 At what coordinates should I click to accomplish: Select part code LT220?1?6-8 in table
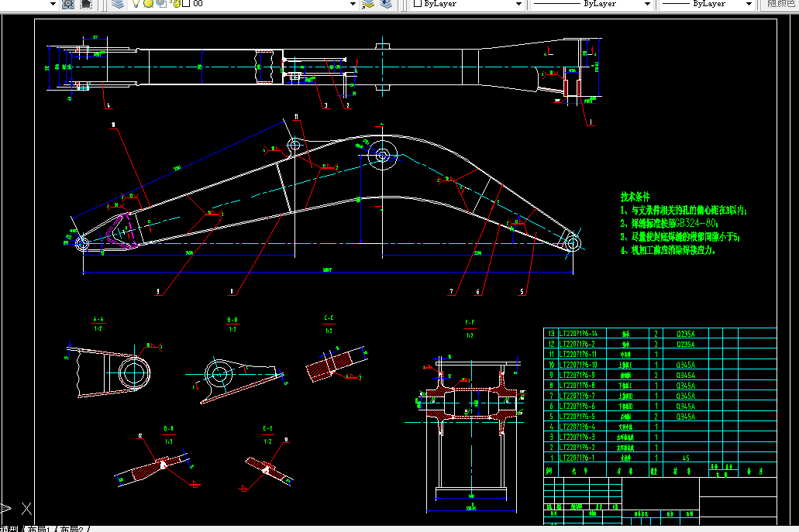[x=577, y=386]
